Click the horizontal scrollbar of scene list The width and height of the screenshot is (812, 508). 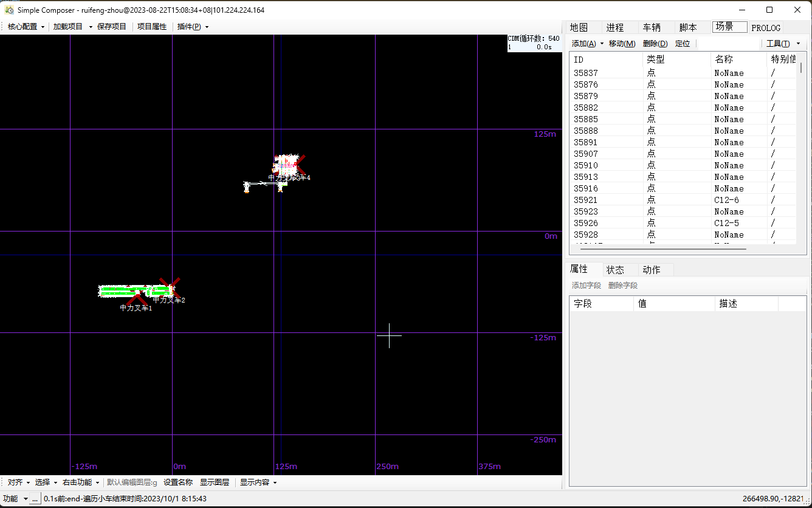click(662, 249)
